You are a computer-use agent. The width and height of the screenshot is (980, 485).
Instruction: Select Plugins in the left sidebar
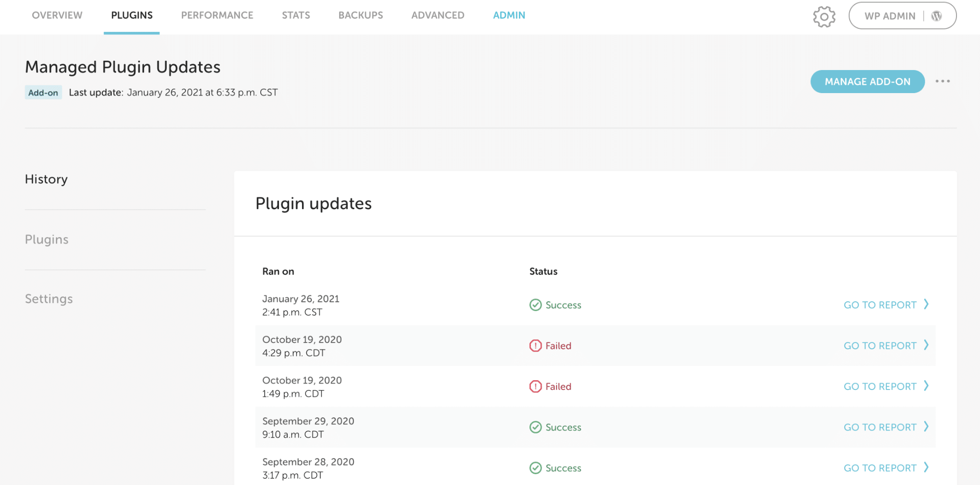pyautogui.click(x=47, y=240)
